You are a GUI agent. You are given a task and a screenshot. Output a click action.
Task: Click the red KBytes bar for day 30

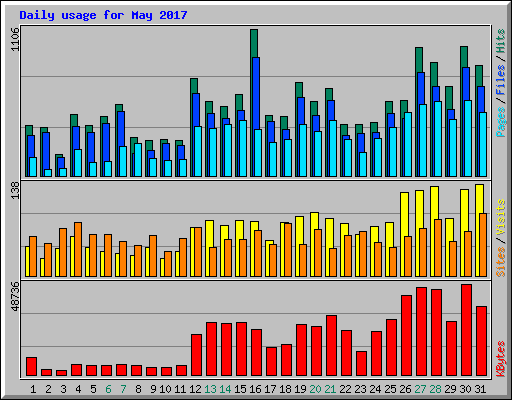coord(466,330)
